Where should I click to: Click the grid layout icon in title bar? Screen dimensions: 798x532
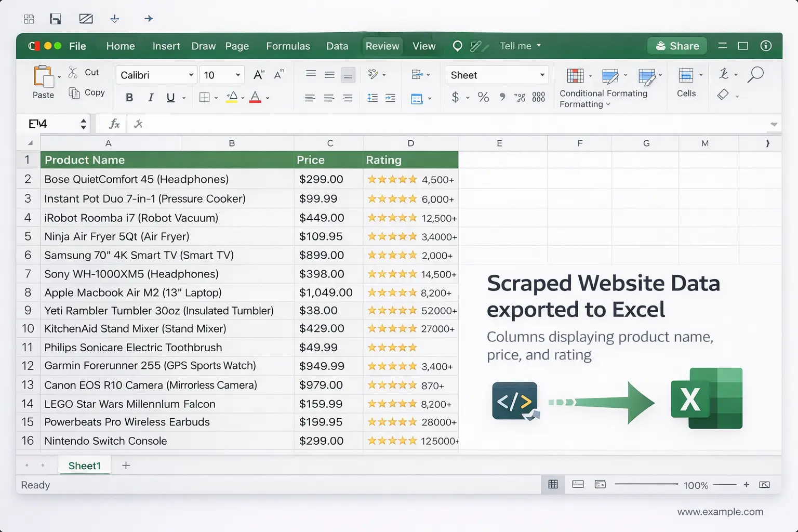(x=29, y=19)
